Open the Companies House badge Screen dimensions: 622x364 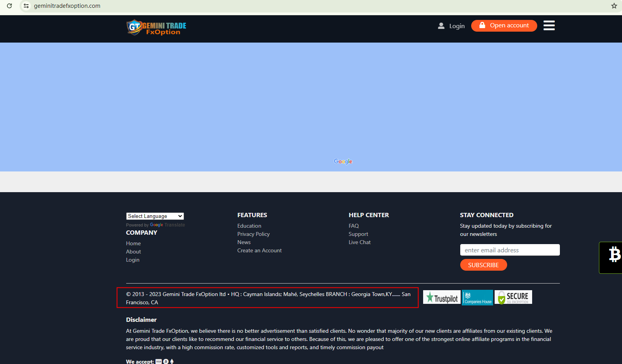coord(477,298)
